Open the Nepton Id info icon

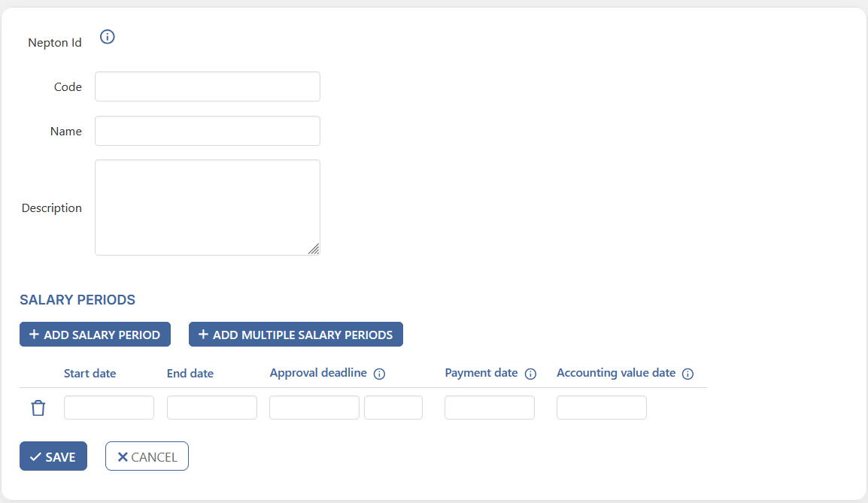108,37
